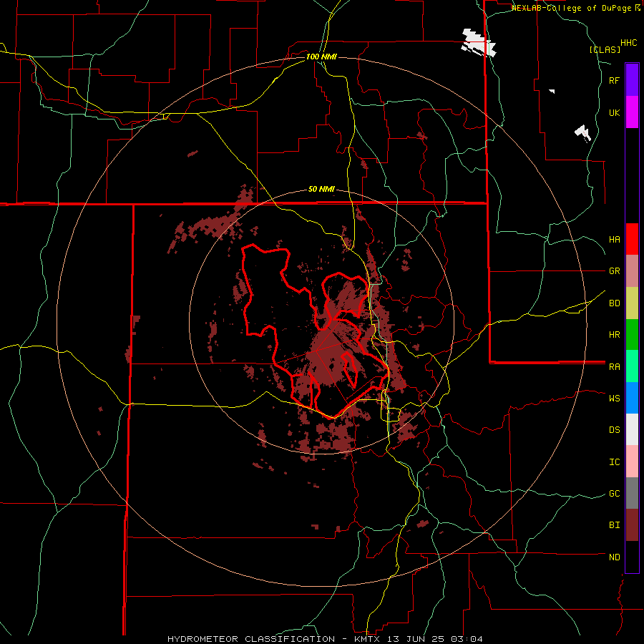Click the HYDROMETEOR CLASSIFICATION title text
Screen dimensions: 644x644
point(251,639)
